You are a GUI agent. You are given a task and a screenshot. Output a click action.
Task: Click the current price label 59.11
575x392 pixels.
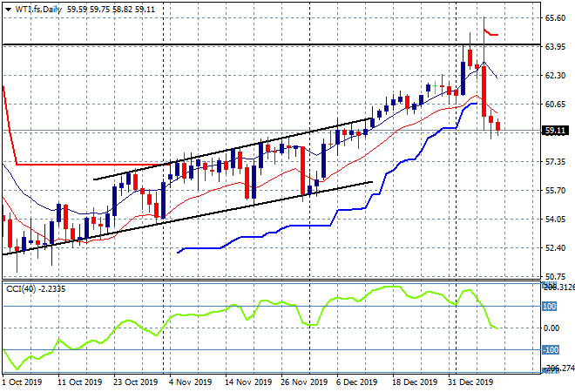coord(555,131)
